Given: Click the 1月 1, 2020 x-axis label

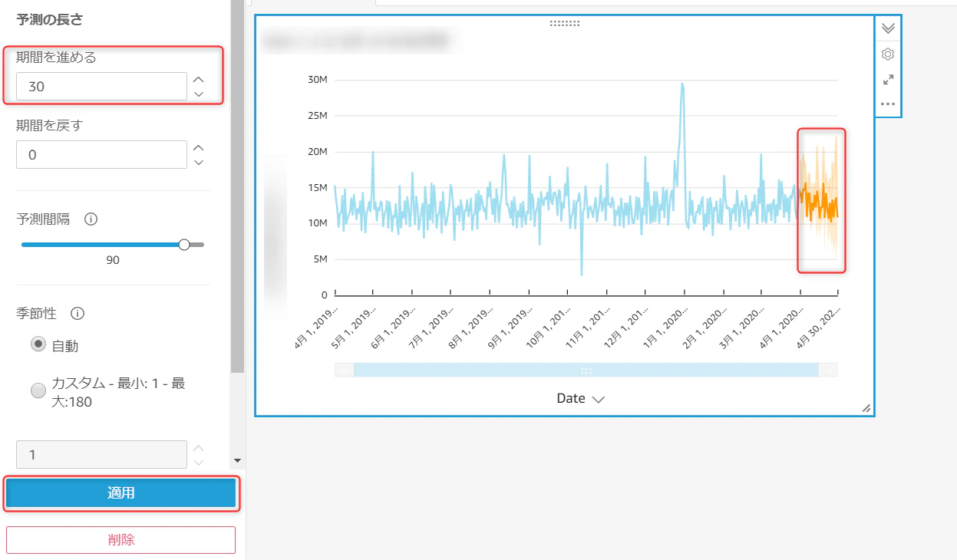Looking at the screenshot, I should coord(665,330).
